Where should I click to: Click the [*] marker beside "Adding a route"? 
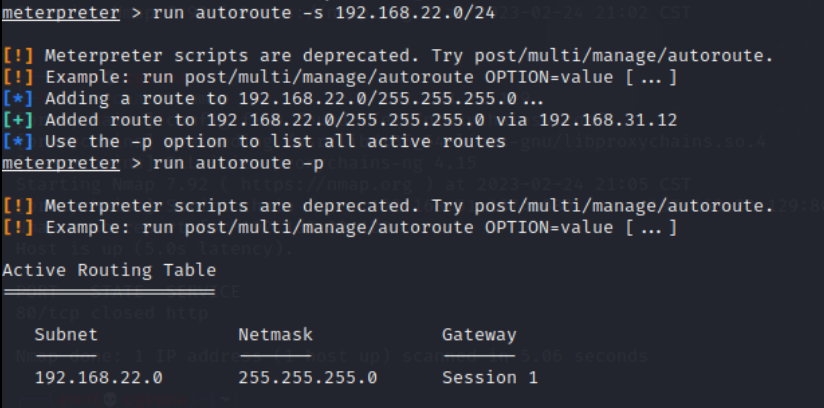[x=16, y=99]
